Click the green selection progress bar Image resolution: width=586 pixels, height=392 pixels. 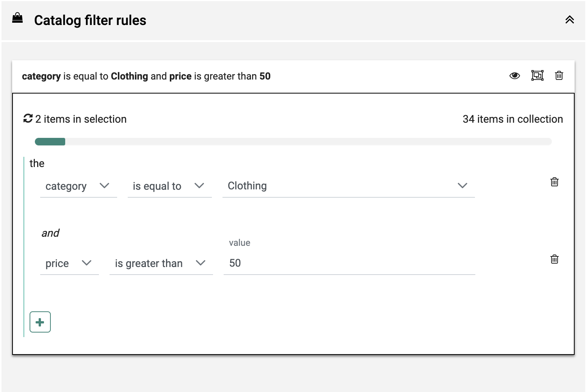point(50,142)
